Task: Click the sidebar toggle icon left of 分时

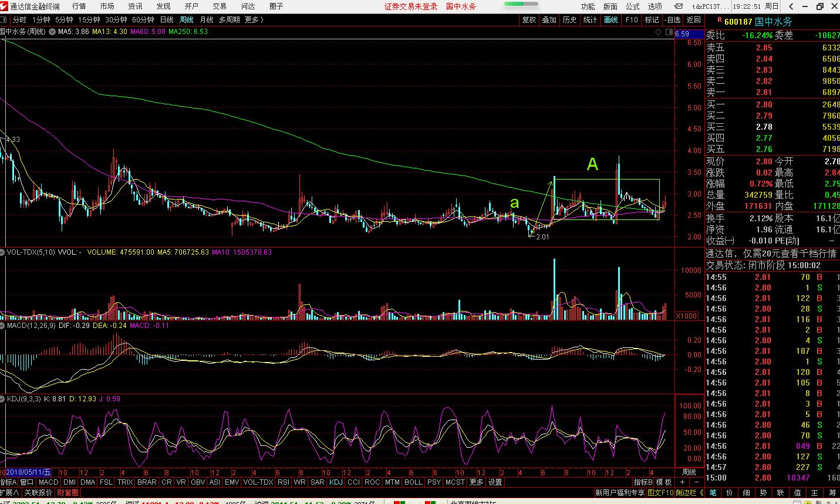Action: tap(4, 20)
